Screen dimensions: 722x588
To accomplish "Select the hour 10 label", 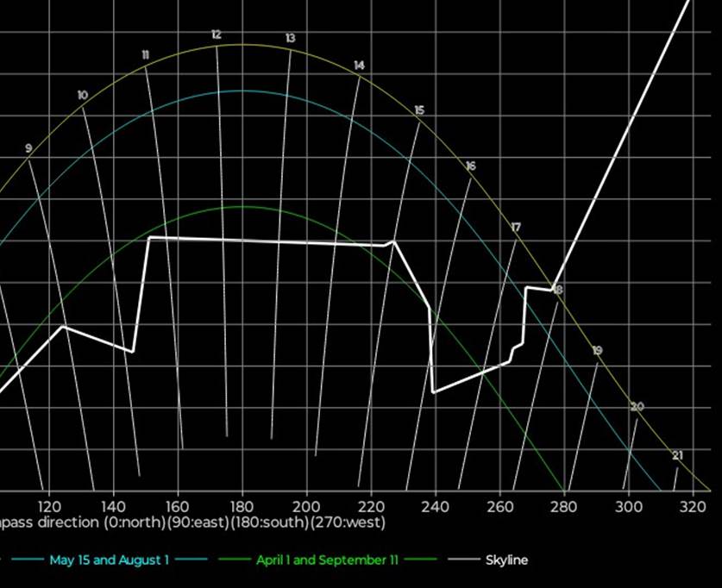I will coord(82,96).
